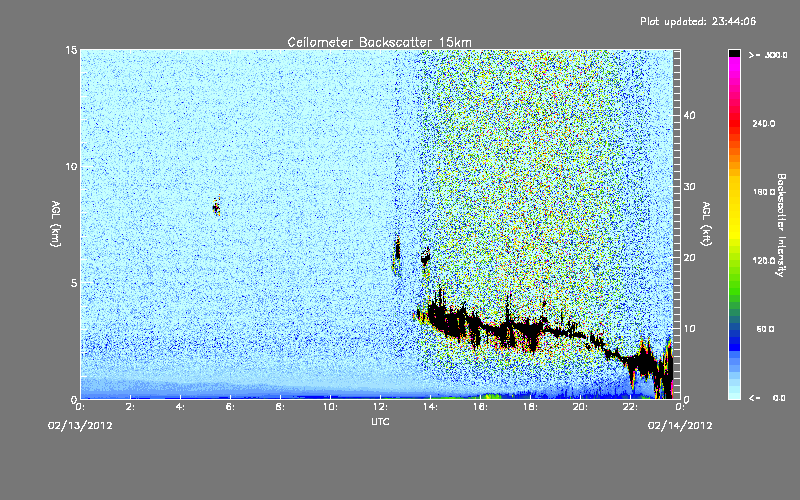Image resolution: width=800 pixels, height=500 pixels.
Task: Click the 10 kft tick on right axis
Action: click(x=689, y=329)
